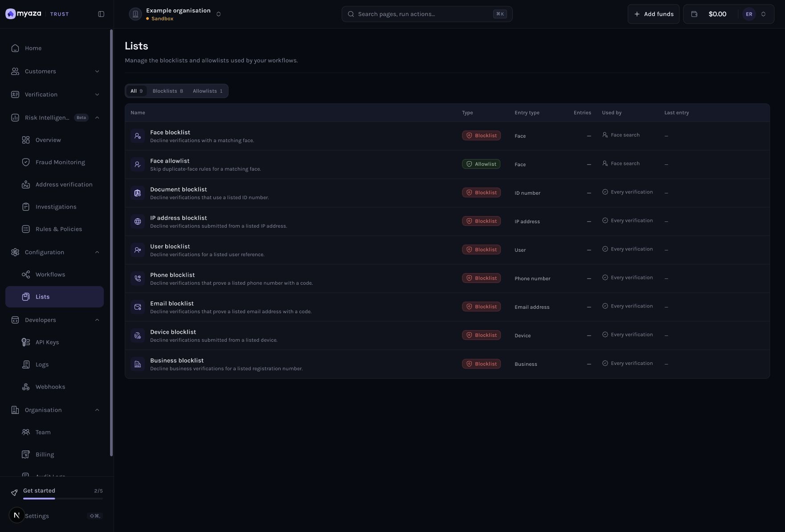Click the organisation building icon in header
Image resolution: width=785 pixels, height=532 pixels.
point(135,14)
